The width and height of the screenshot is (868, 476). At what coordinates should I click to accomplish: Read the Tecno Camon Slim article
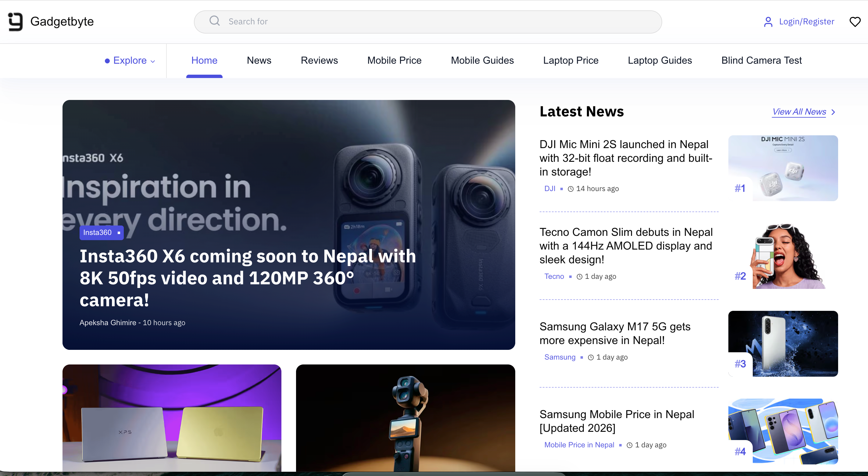point(626,246)
